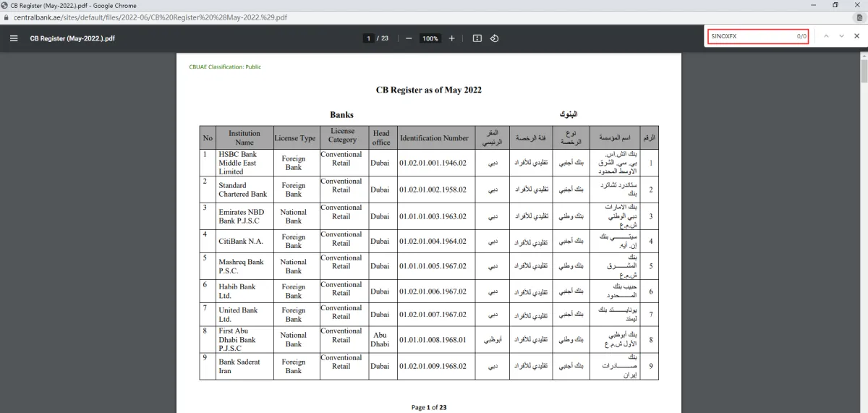The width and height of the screenshot is (868, 413).
Task: Go to previous search match arrow
Action: point(826,36)
